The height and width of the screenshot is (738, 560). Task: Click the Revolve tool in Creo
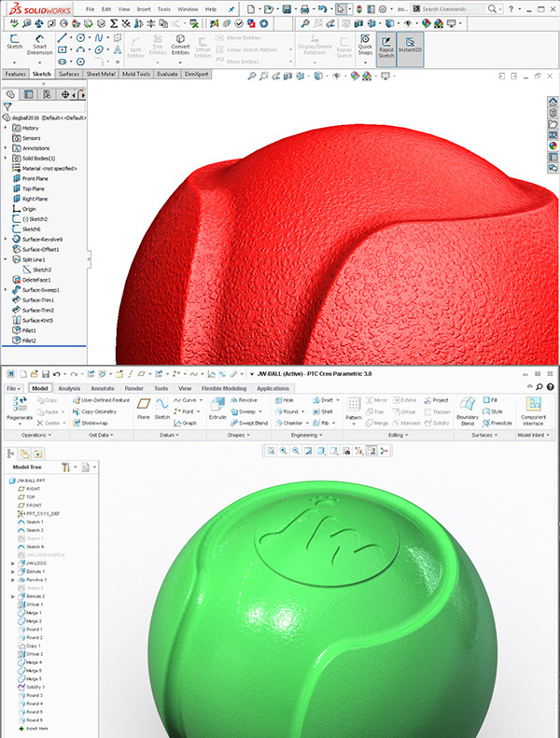tap(244, 400)
